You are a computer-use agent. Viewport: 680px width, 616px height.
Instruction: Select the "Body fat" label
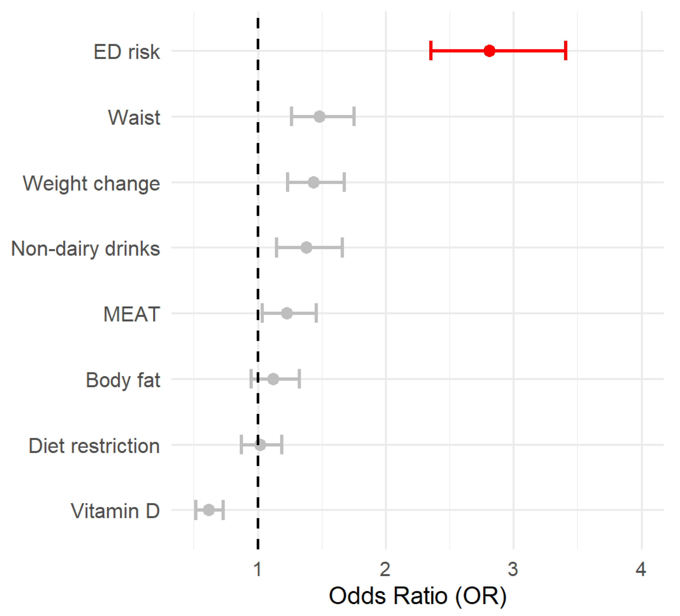[x=123, y=380]
